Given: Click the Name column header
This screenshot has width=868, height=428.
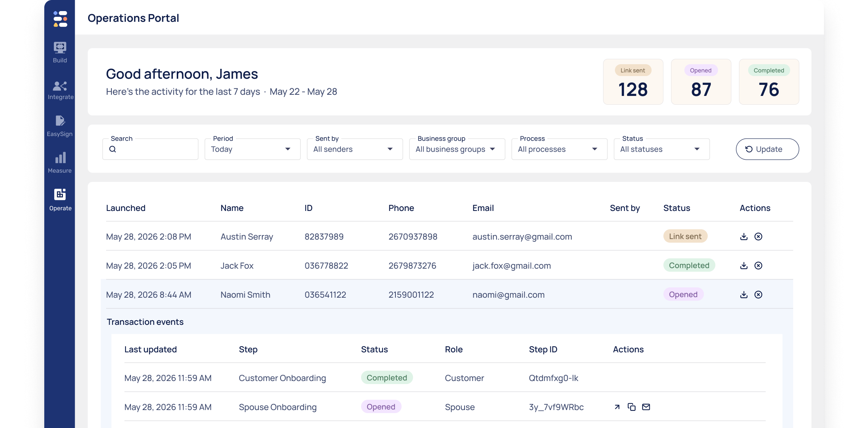Looking at the screenshot, I should click(x=232, y=208).
